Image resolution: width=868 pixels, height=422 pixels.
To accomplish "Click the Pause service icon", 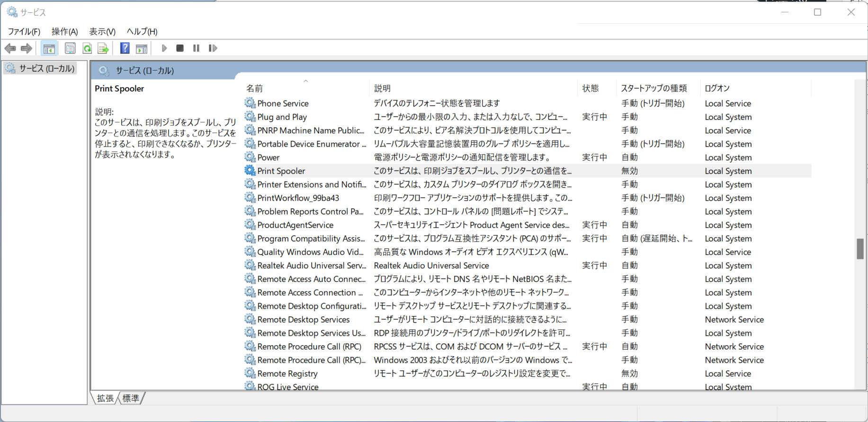I will pos(196,48).
